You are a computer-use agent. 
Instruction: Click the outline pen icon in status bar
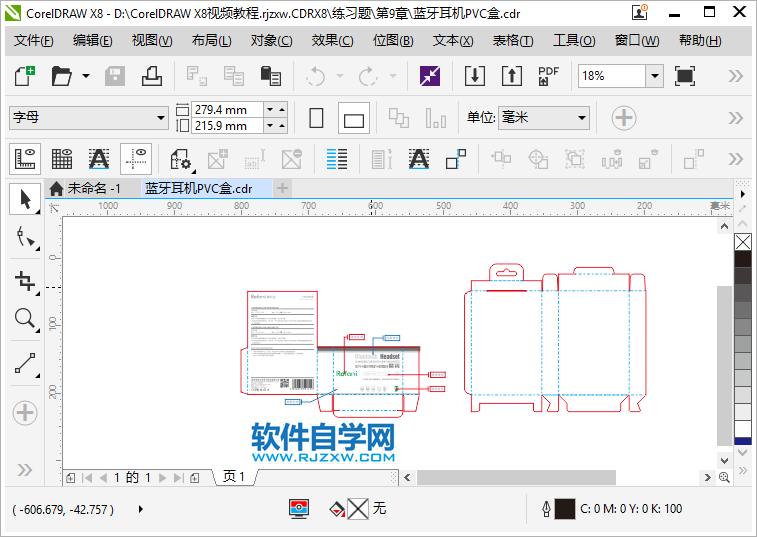546,509
